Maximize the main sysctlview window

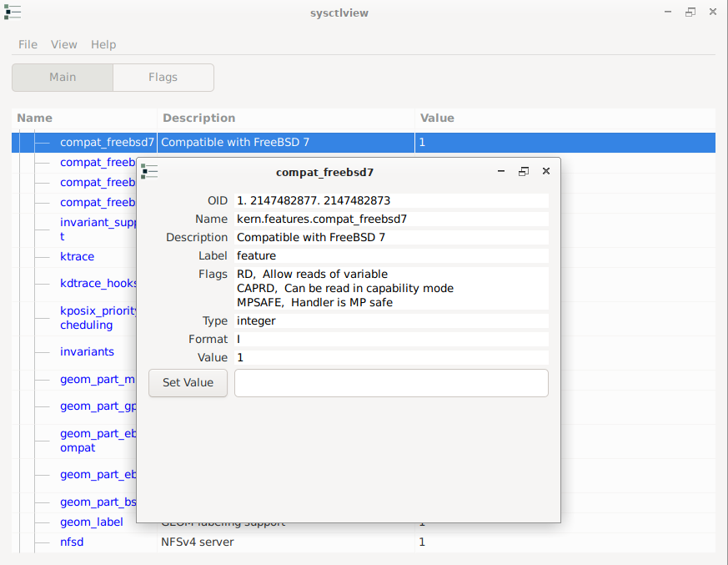click(690, 13)
